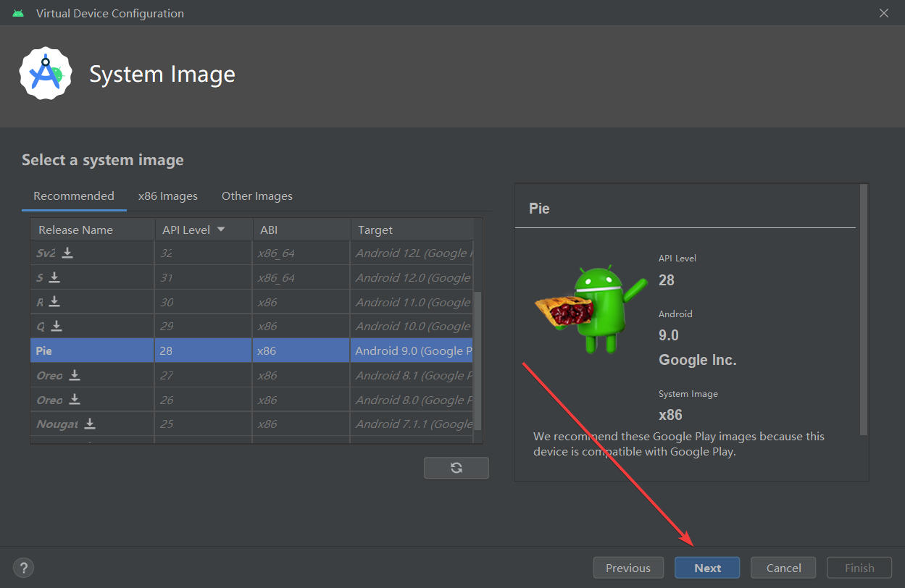Sort by API Level descending arrow
Image resolution: width=905 pixels, height=588 pixels.
tap(221, 230)
